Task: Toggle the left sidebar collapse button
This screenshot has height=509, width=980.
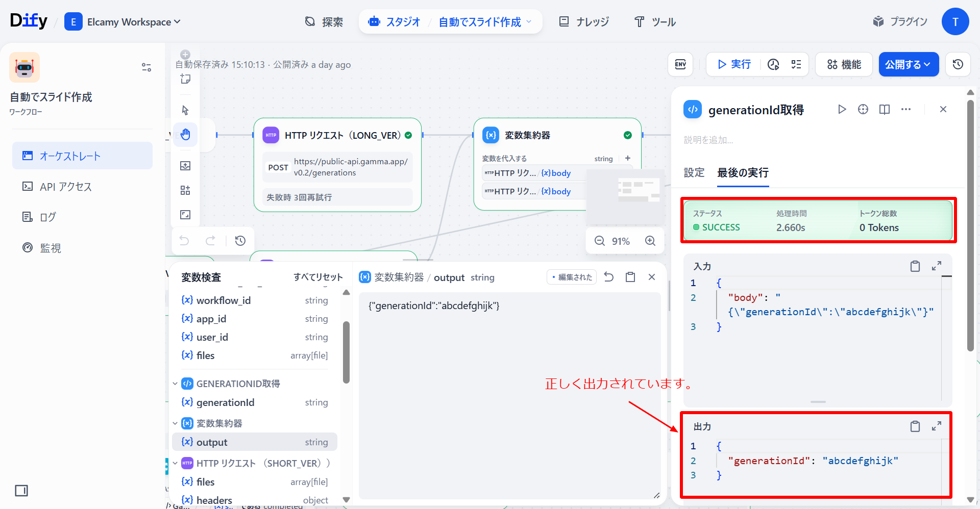Action: click(21, 491)
